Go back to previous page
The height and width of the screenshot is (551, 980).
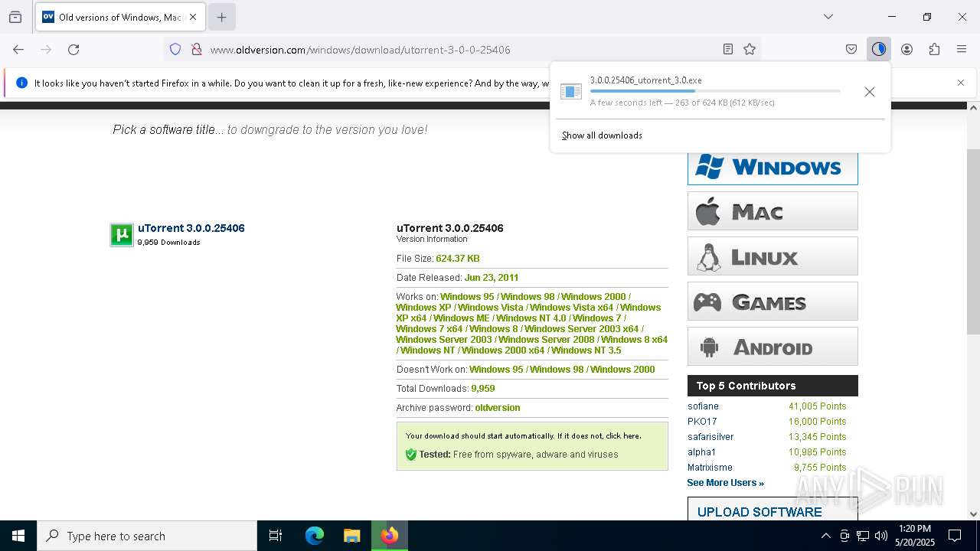point(18,49)
